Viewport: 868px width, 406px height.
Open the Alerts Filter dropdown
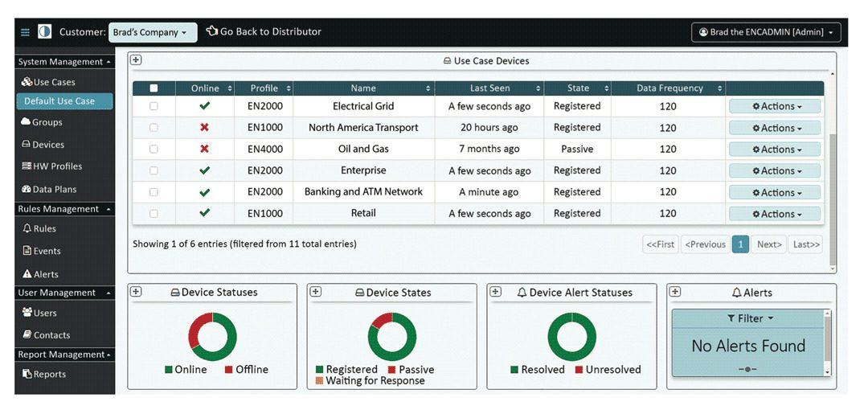point(749,318)
